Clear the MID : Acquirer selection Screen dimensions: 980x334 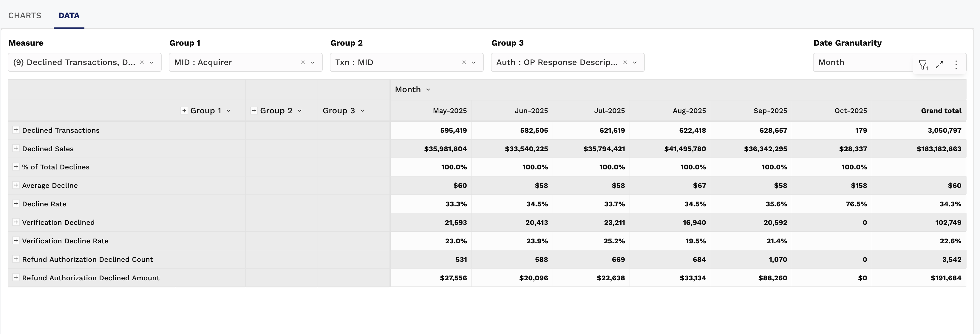click(303, 62)
